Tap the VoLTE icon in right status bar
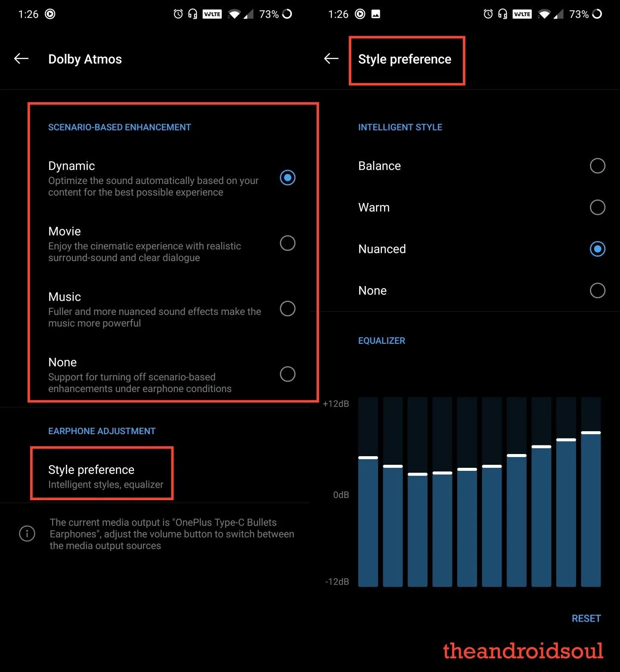The width and height of the screenshot is (620, 672). pos(522,14)
